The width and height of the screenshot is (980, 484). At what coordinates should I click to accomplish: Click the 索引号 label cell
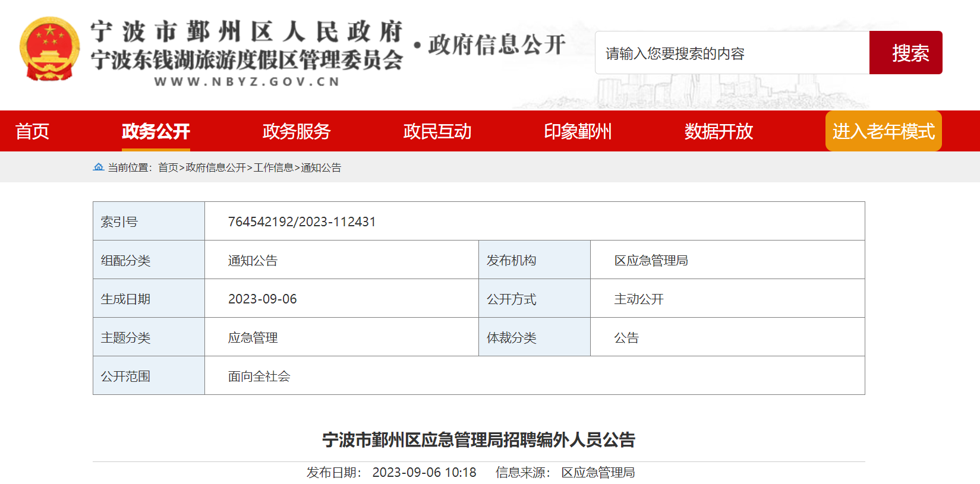[x=149, y=222]
